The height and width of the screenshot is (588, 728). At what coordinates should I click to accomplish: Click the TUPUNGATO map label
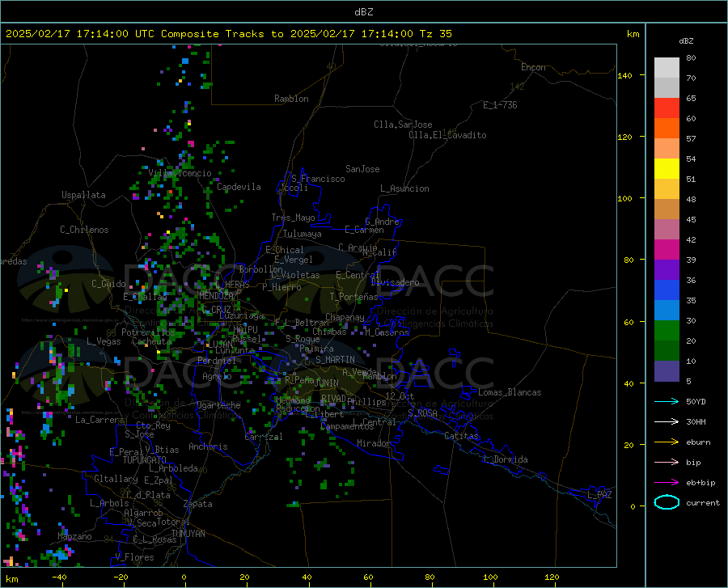click(145, 460)
